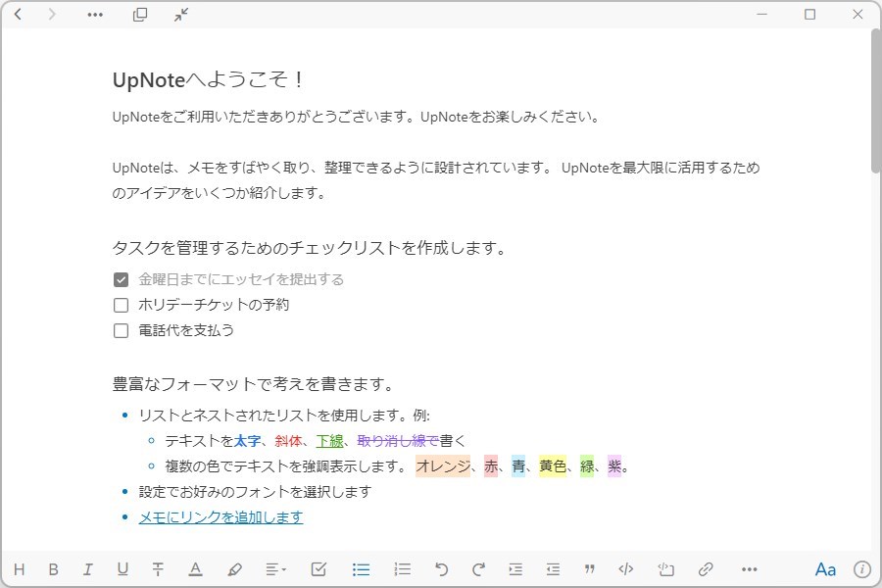Show more formatting options in bottom toolbar

[x=750, y=569]
